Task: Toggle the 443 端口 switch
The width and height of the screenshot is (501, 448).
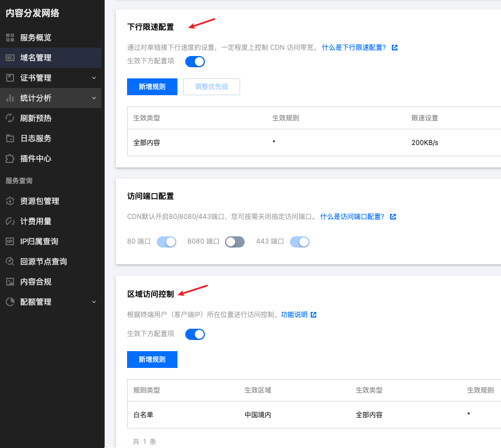Action: [299, 242]
